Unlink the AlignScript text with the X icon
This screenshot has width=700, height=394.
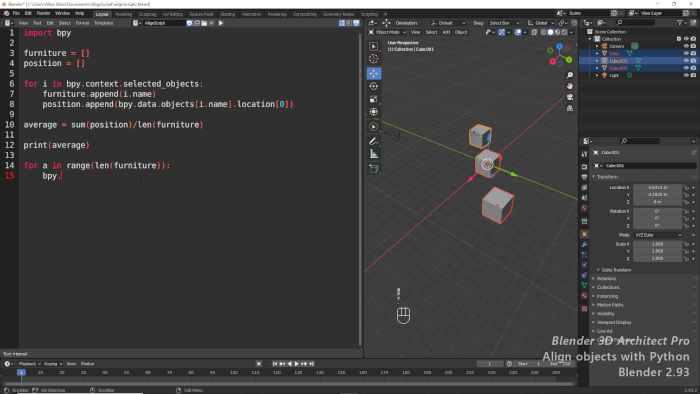point(212,23)
